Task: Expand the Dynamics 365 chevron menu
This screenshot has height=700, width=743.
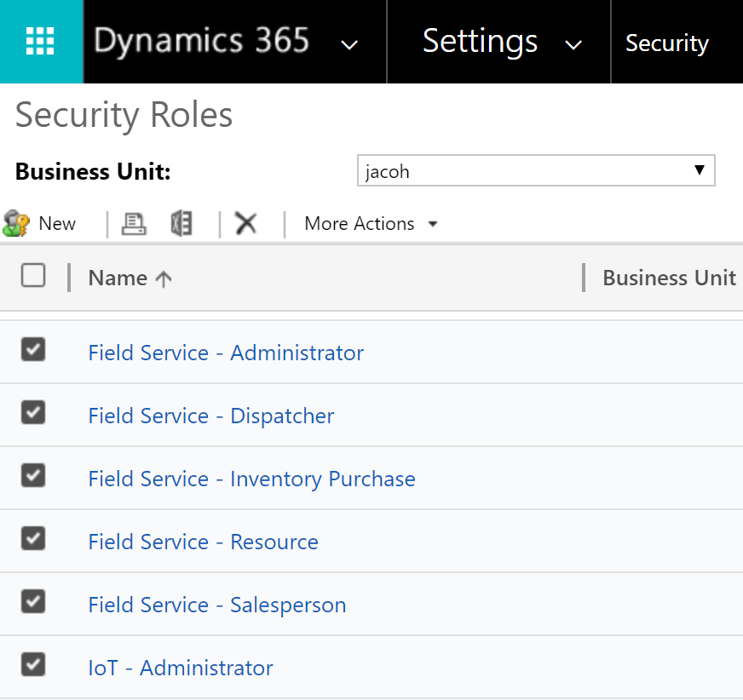Action: 349,44
